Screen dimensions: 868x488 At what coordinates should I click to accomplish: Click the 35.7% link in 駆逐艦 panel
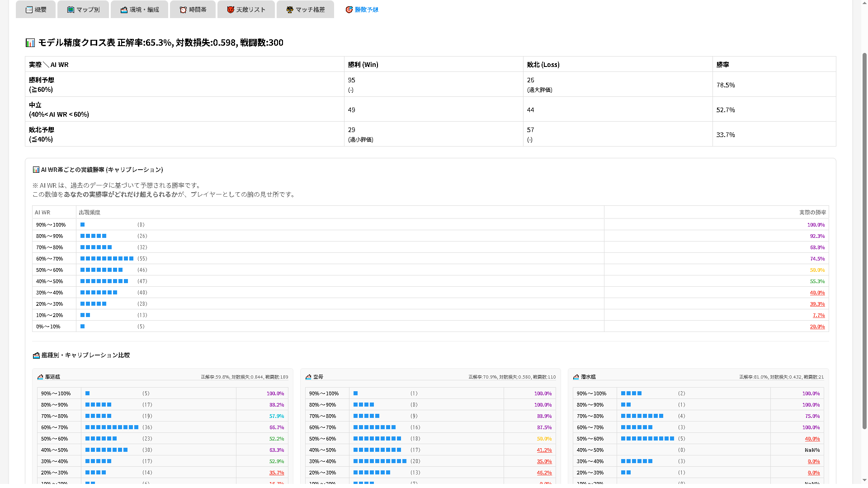(x=277, y=473)
